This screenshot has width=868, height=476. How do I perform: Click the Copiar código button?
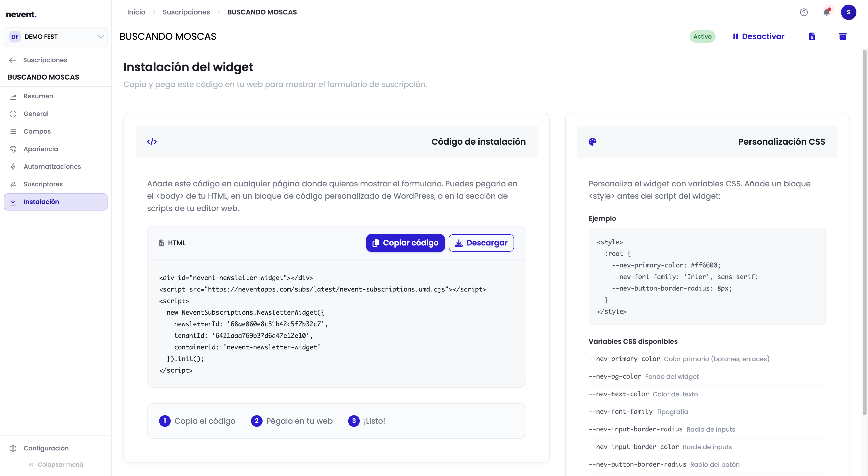405,243
